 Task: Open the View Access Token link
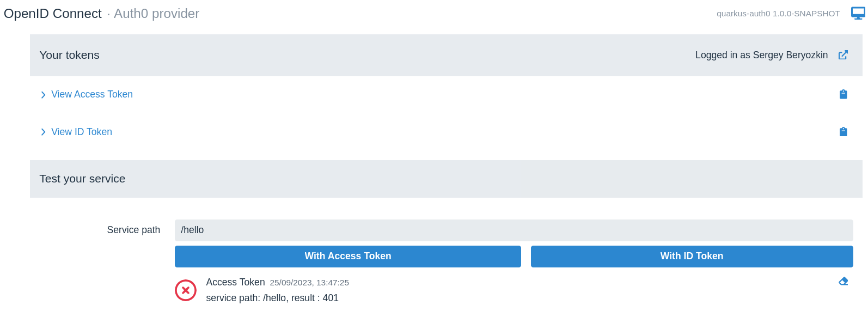(92, 94)
